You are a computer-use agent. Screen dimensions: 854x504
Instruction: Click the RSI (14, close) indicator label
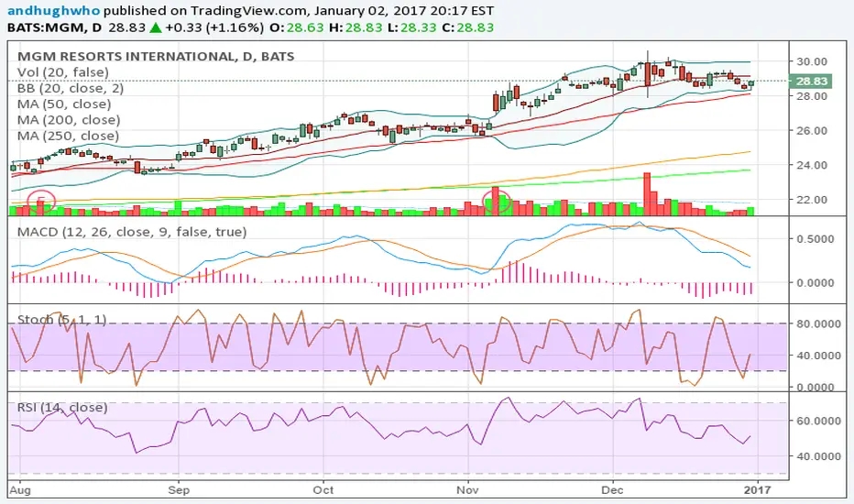(62, 408)
